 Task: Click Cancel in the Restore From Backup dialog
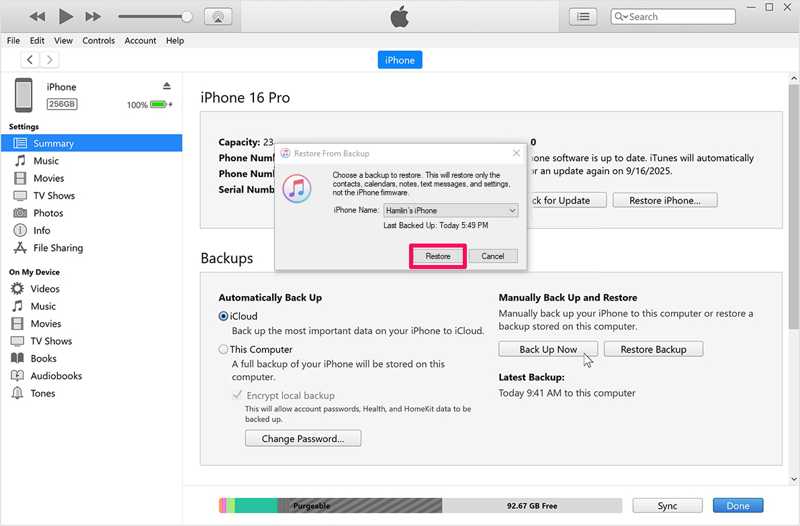(x=493, y=256)
